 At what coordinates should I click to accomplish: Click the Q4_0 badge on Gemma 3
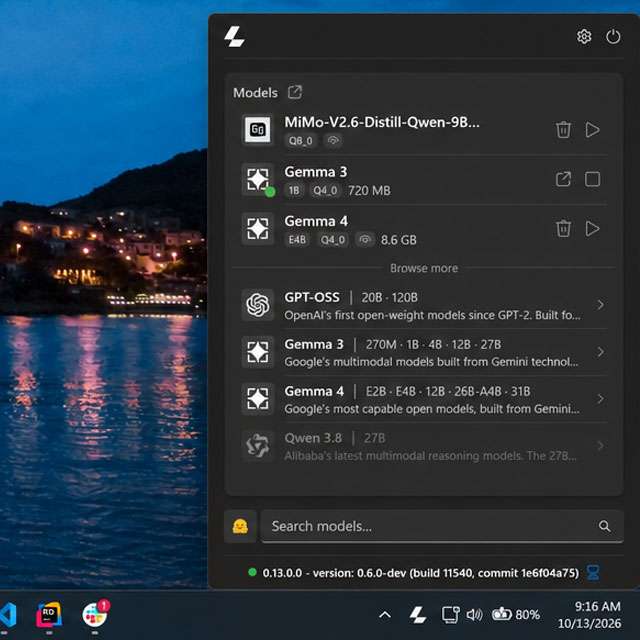tap(325, 190)
